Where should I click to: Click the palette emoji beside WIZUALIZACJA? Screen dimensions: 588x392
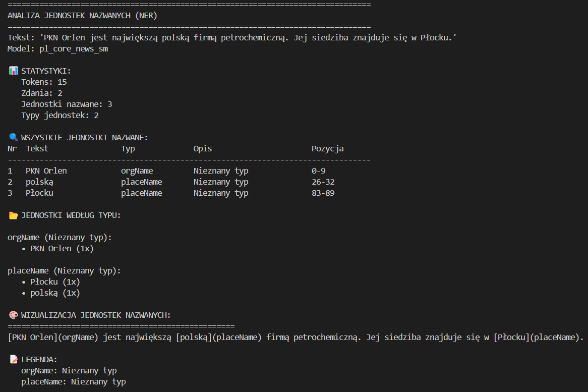pyautogui.click(x=14, y=315)
